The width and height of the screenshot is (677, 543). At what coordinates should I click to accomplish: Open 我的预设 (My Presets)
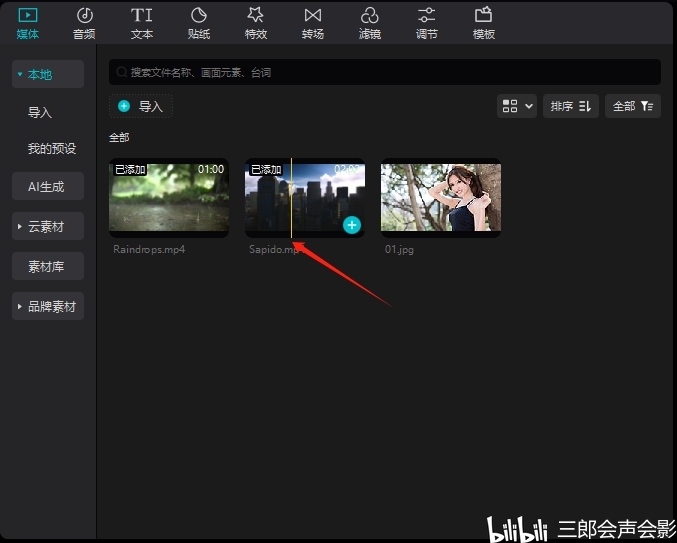tap(52, 148)
